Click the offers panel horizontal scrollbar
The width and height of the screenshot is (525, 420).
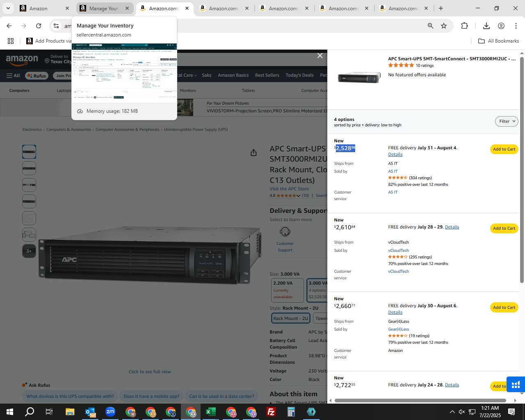coord(420,400)
